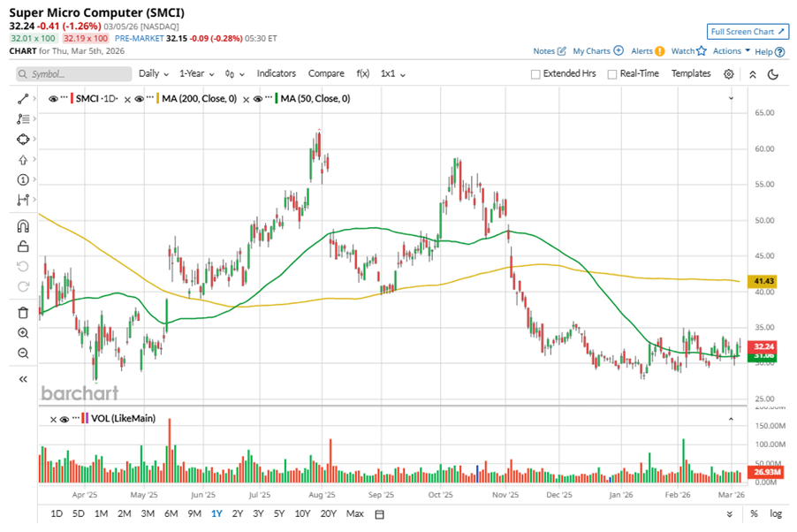The image size is (797, 532).
Task: Collapse the chart header with double chevron
Action: point(753,74)
